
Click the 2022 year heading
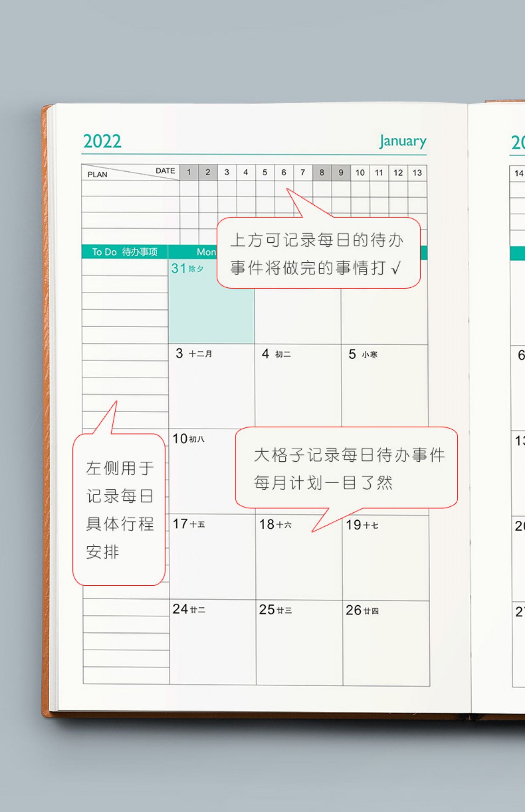[x=102, y=142]
